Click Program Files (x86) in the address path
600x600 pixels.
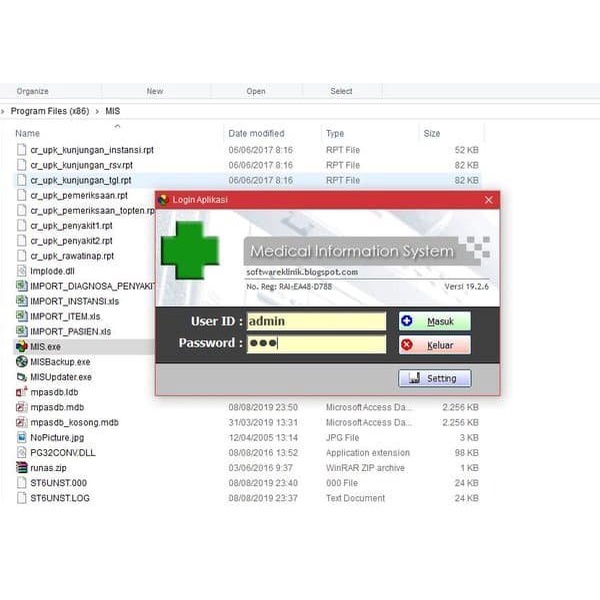(50, 111)
